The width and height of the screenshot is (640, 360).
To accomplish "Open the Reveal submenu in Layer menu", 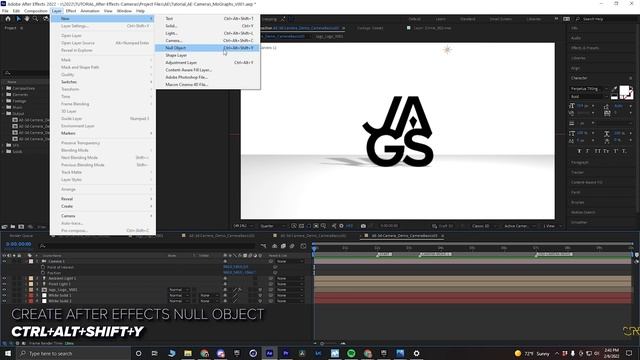I will point(103,199).
